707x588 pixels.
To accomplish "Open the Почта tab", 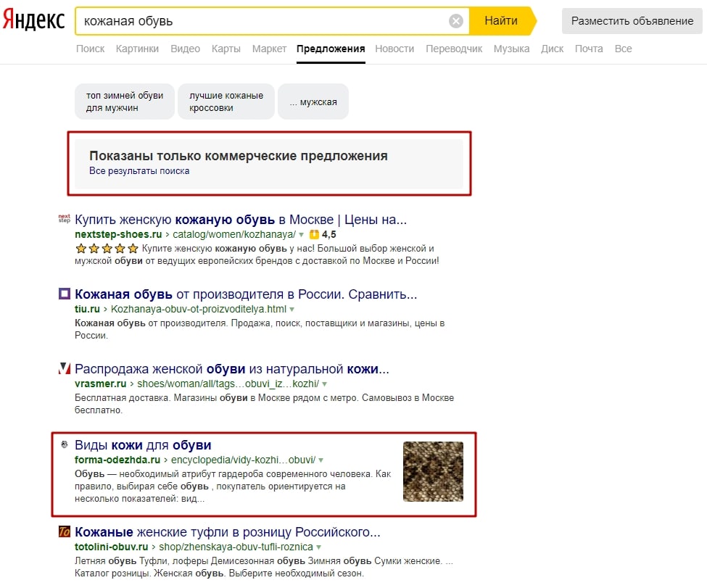I will 588,49.
